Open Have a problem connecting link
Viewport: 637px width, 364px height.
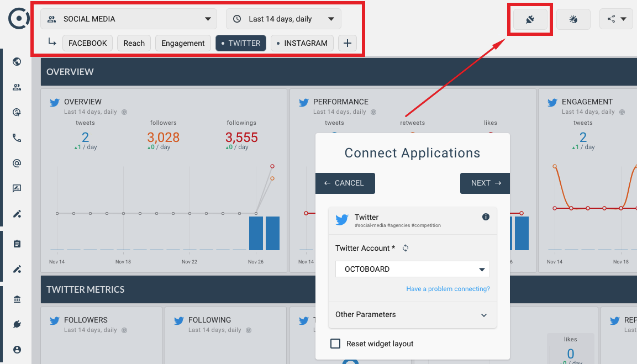[x=448, y=289]
